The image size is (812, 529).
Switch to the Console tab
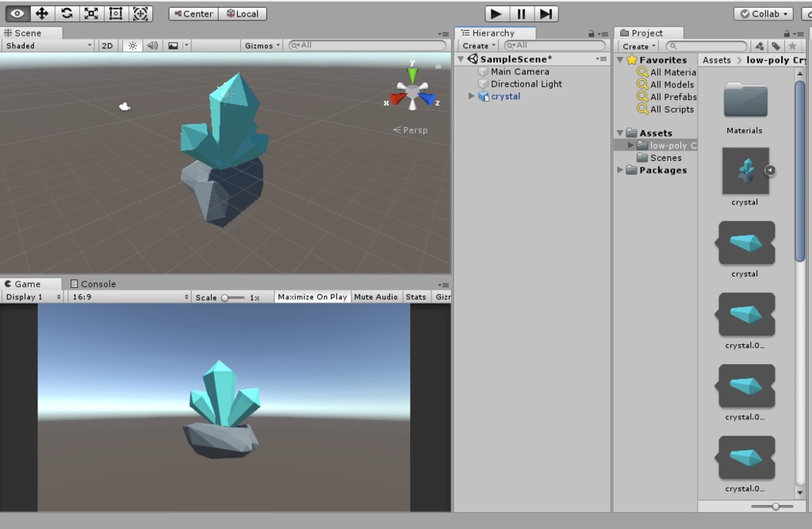(94, 284)
